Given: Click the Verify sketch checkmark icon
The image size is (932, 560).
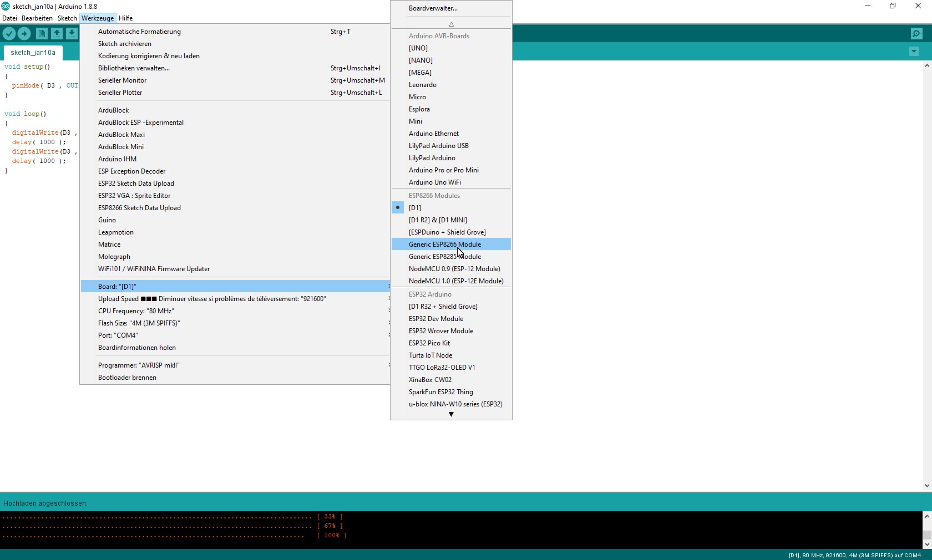Looking at the screenshot, I should pos(9,34).
